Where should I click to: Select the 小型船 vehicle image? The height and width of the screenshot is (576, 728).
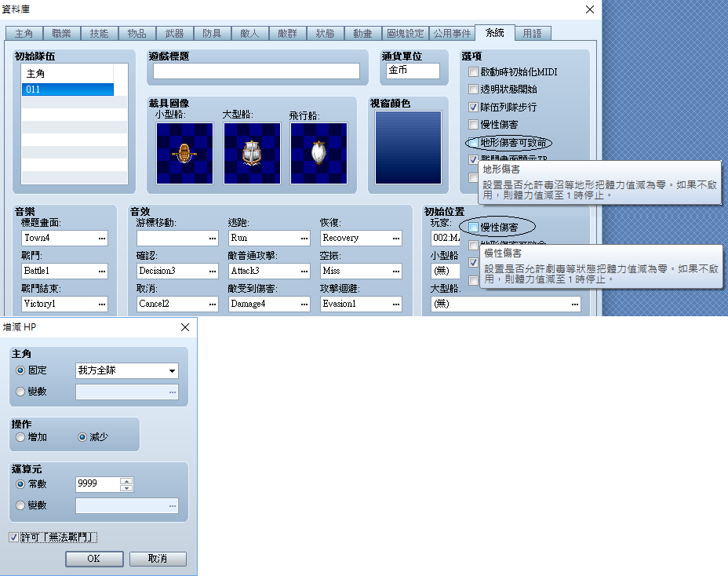[185, 153]
